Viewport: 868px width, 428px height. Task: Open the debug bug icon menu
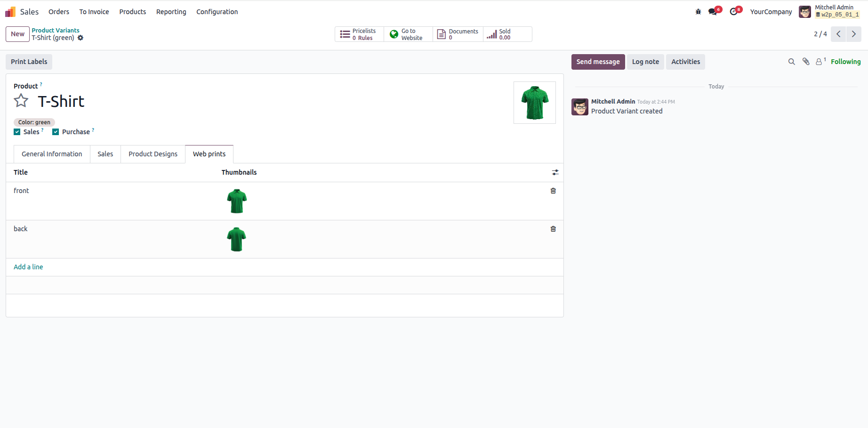point(698,12)
